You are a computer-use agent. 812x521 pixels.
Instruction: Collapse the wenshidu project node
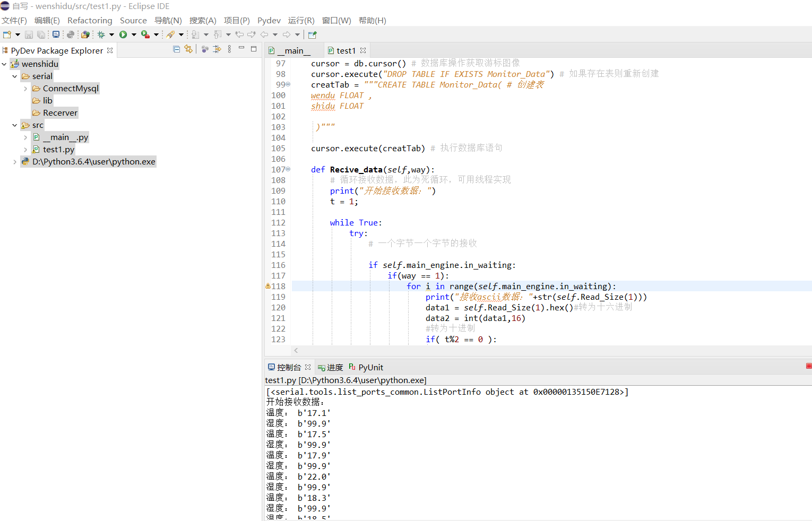[x=4, y=64]
